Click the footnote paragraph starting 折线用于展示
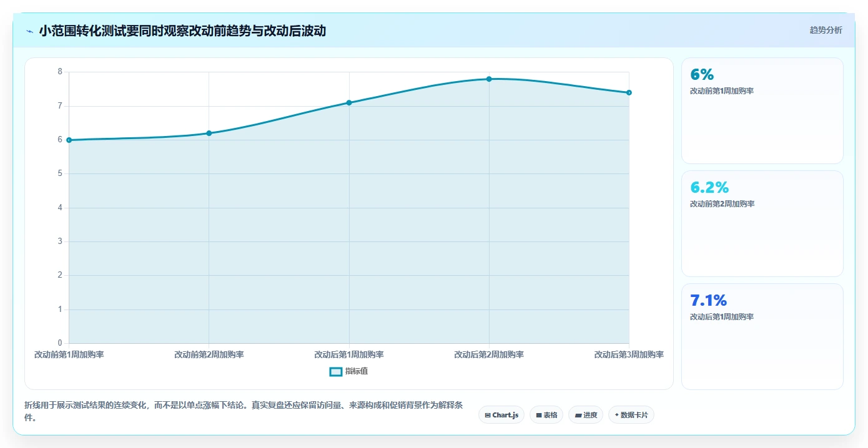 (x=244, y=412)
